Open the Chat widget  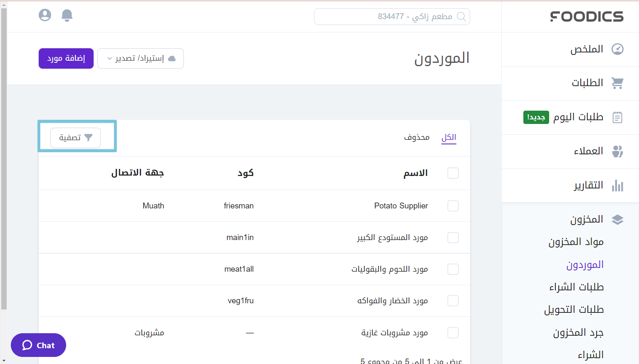pyautogui.click(x=38, y=345)
